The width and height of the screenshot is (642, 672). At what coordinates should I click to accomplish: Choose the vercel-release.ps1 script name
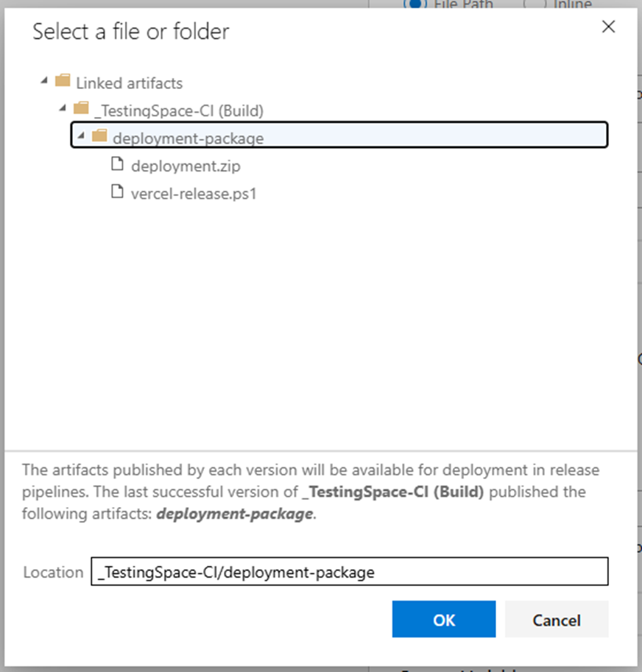[x=194, y=195]
